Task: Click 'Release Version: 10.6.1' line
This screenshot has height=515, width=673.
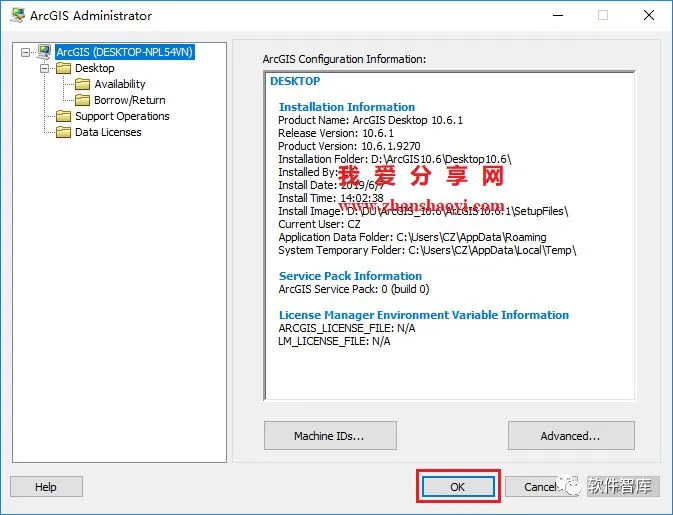Action: 336,133
